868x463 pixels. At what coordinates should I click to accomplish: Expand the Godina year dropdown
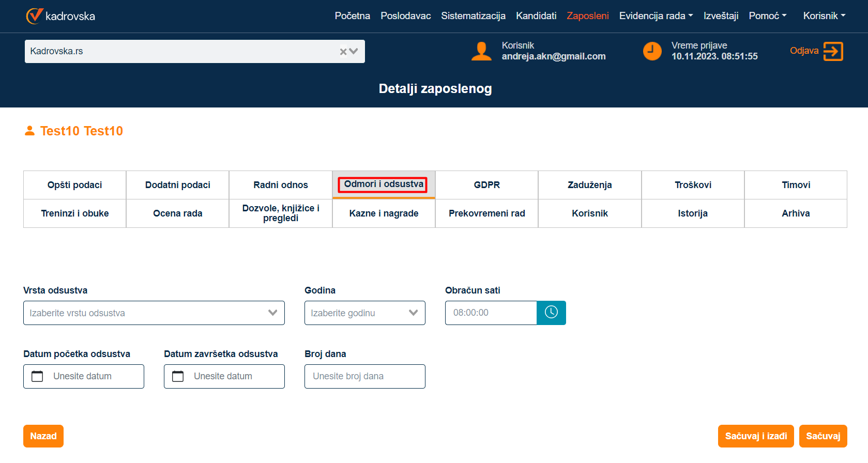pos(364,313)
